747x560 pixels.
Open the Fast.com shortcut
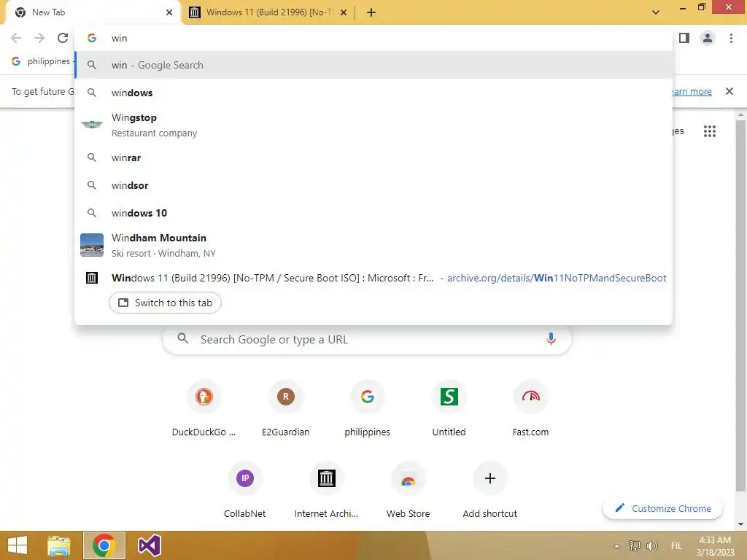tap(531, 408)
